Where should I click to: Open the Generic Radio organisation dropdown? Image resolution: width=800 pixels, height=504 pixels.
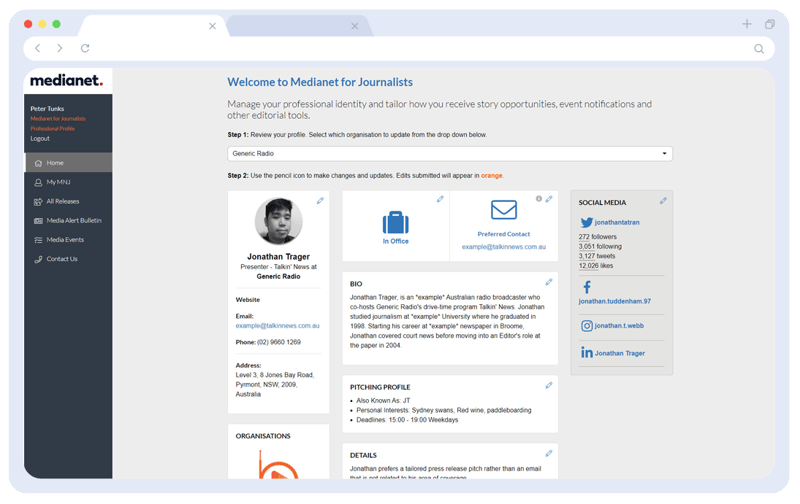pos(449,154)
